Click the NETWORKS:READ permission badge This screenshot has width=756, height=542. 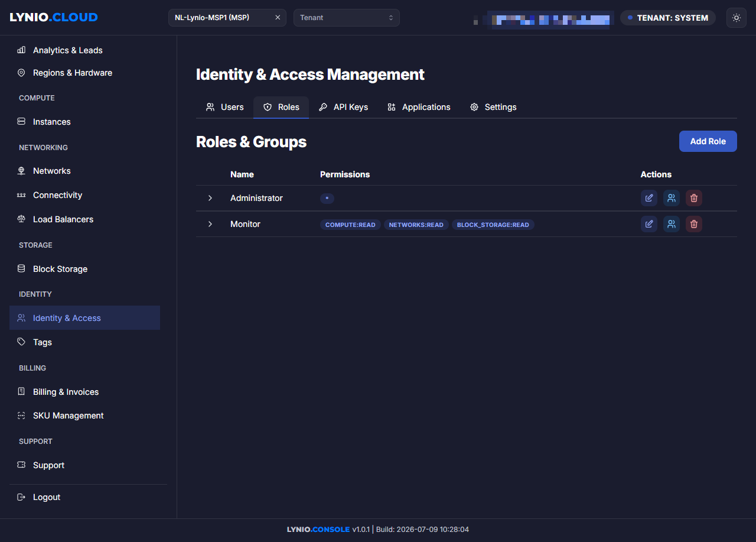(x=416, y=225)
